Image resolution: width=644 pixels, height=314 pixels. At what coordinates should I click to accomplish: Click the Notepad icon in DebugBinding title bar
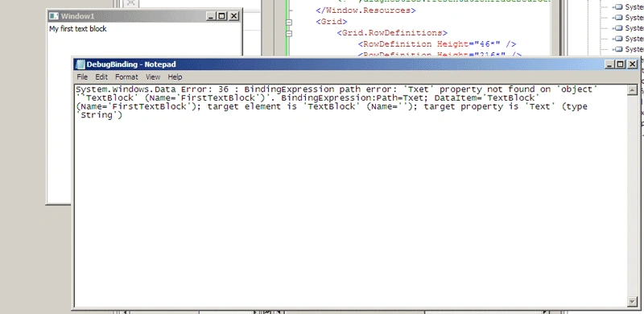tap(80, 64)
